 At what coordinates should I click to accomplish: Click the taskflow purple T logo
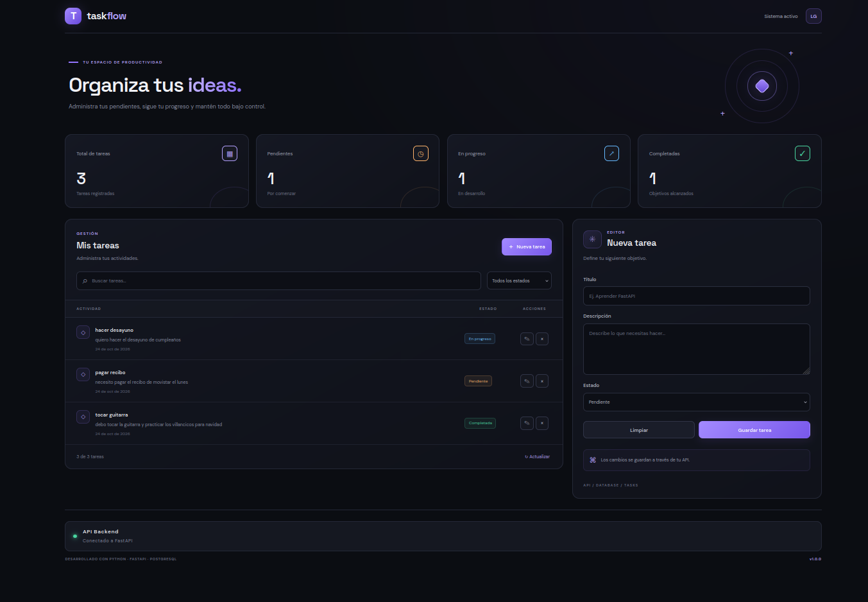(73, 16)
